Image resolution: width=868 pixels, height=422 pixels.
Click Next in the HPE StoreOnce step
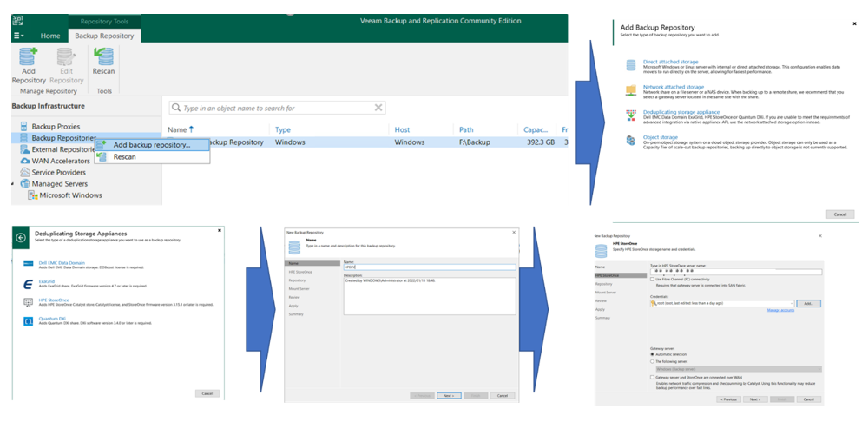point(755,399)
